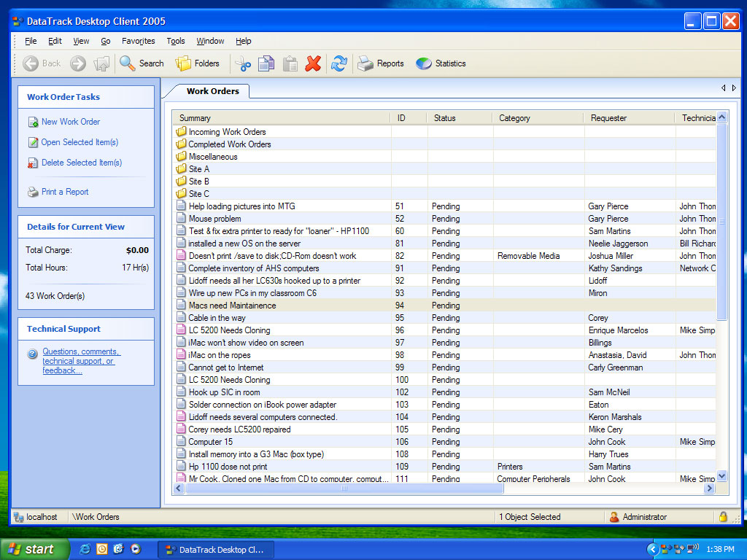Open Reports from the toolbar

(x=381, y=63)
